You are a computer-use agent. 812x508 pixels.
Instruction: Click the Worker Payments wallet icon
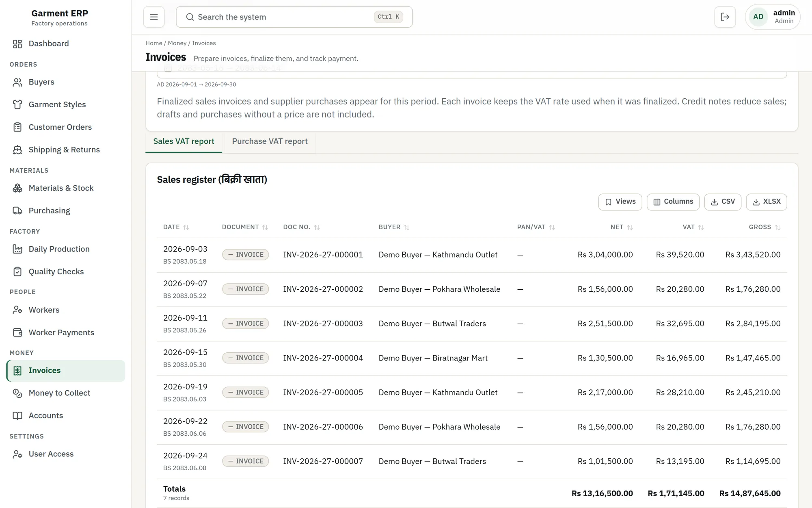(17, 333)
